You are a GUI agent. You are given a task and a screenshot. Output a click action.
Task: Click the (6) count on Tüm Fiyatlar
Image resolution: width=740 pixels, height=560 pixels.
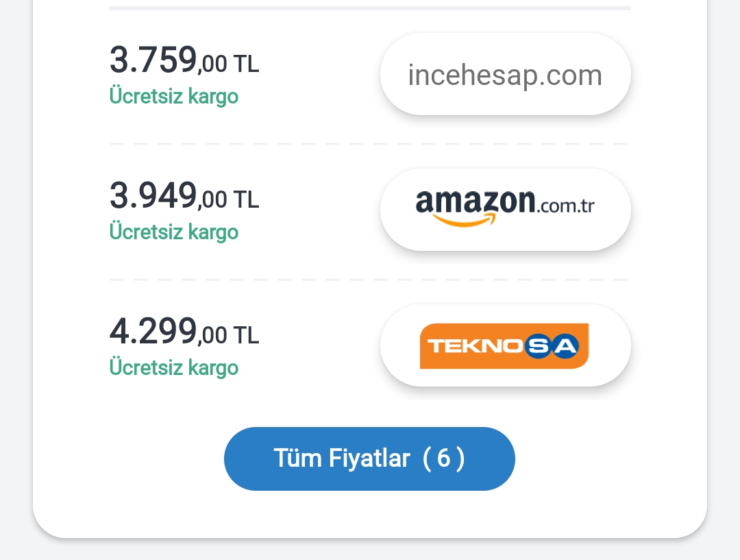(444, 459)
